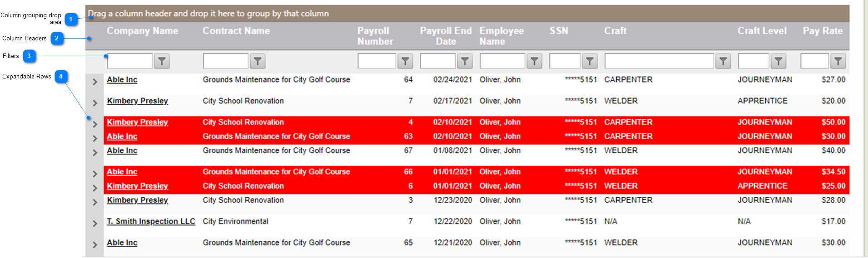The image size is (868, 258).
Task: Open the Craft column filter icon
Action: point(723,61)
